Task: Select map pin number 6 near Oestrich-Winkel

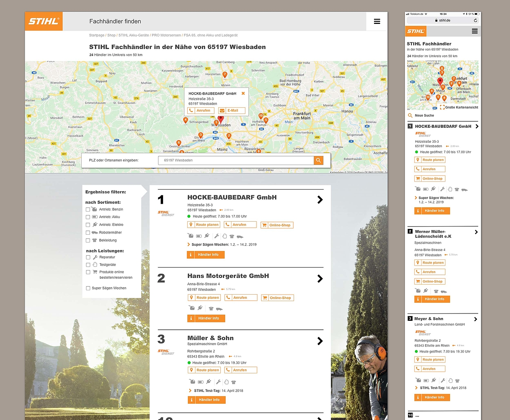Action: click(178, 143)
